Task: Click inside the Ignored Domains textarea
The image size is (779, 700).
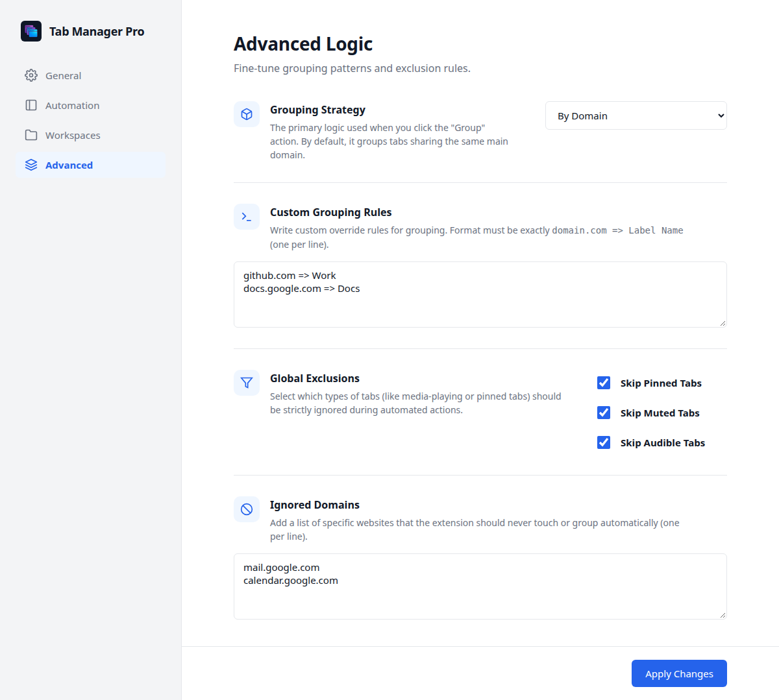Action: point(480,586)
